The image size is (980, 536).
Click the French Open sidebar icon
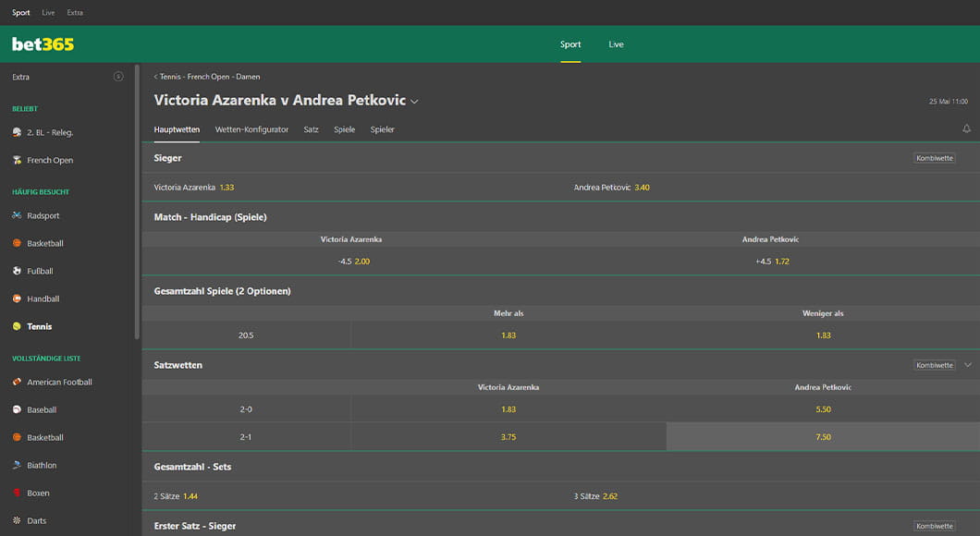(17, 160)
